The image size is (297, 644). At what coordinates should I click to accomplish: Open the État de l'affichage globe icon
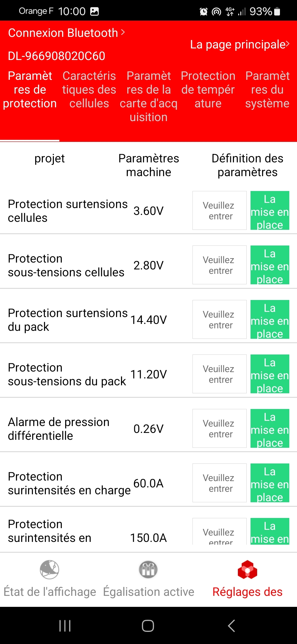click(x=50, y=569)
